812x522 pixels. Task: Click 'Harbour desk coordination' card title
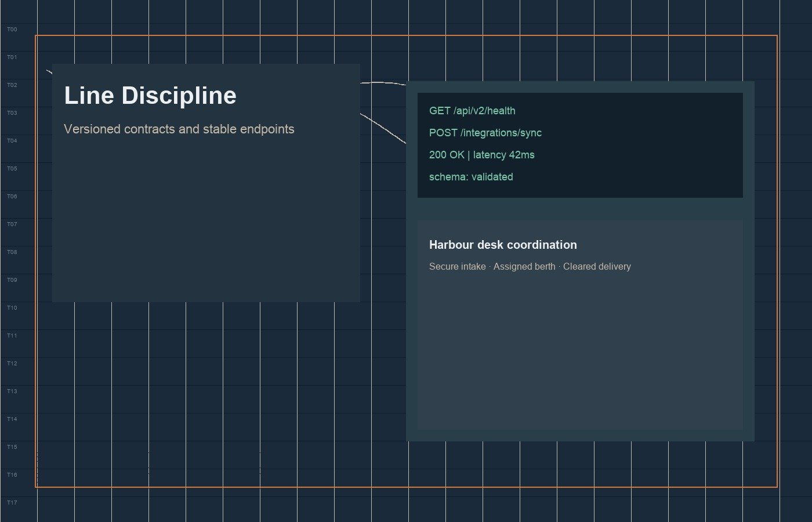pyautogui.click(x=503, y=245)
